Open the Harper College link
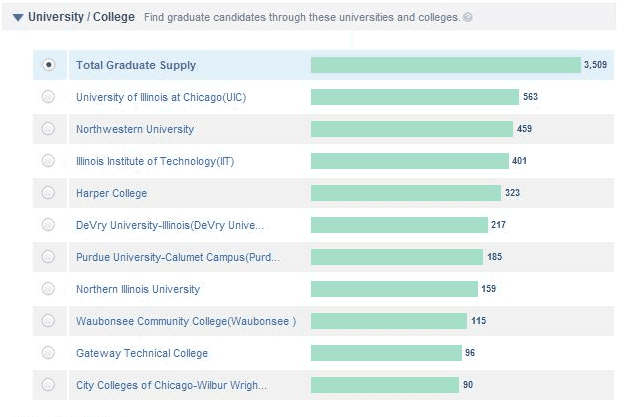Viewport: 642px width, 417px height. click(x=111, y=193)
